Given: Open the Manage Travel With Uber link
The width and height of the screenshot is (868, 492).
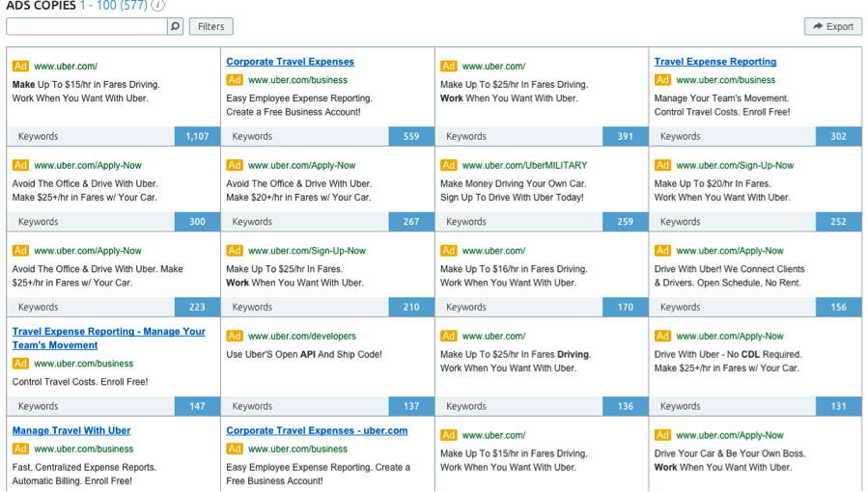Looking at the screenshot, I should [71, 430].
